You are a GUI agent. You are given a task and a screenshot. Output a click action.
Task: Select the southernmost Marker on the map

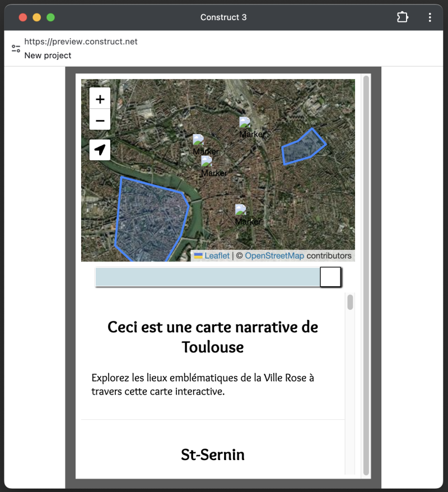tap(240, 210)
